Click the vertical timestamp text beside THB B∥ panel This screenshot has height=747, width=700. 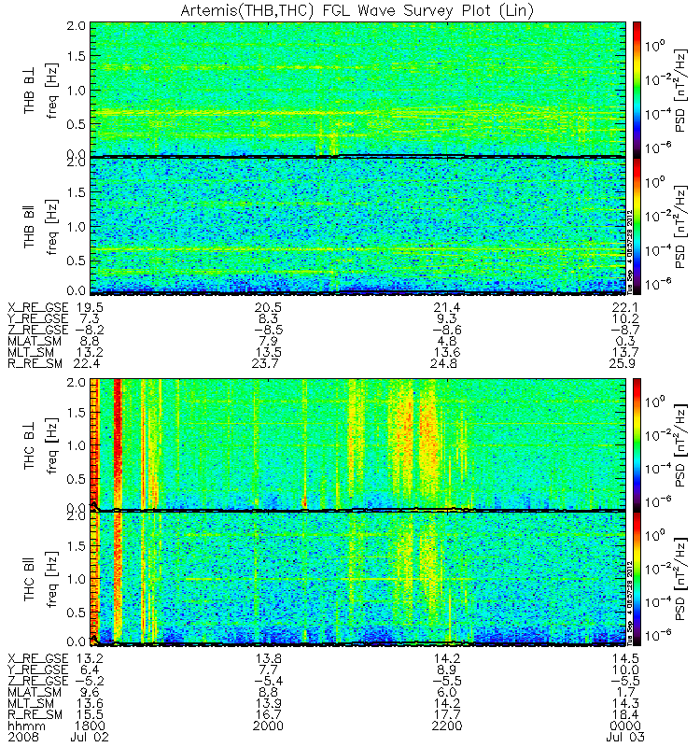tap(629, 251)
